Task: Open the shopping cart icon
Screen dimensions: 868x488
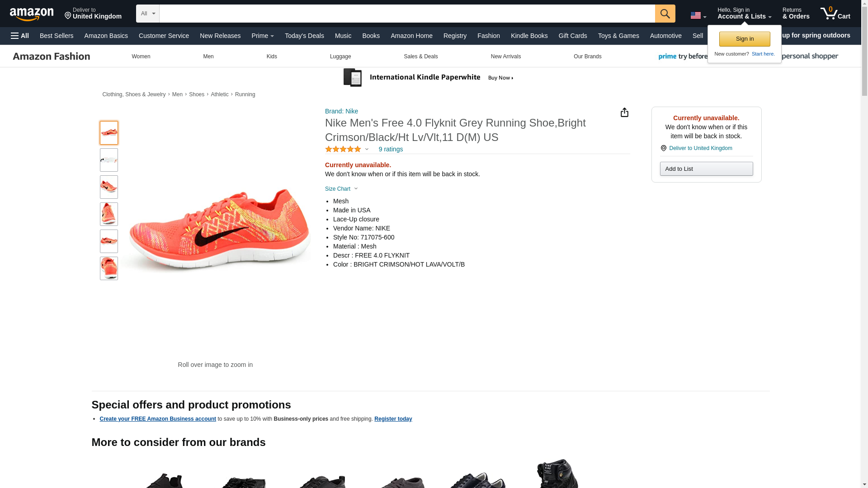Action: [x=835, y=14]
